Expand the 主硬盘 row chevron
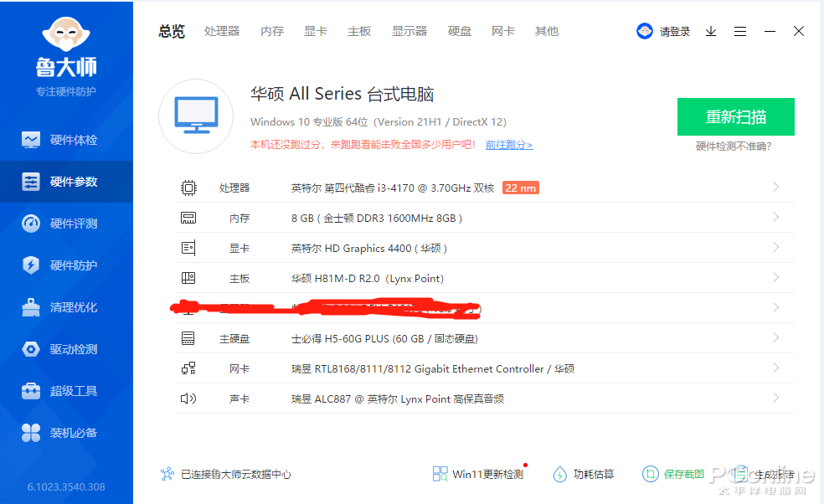 (776, 337)
